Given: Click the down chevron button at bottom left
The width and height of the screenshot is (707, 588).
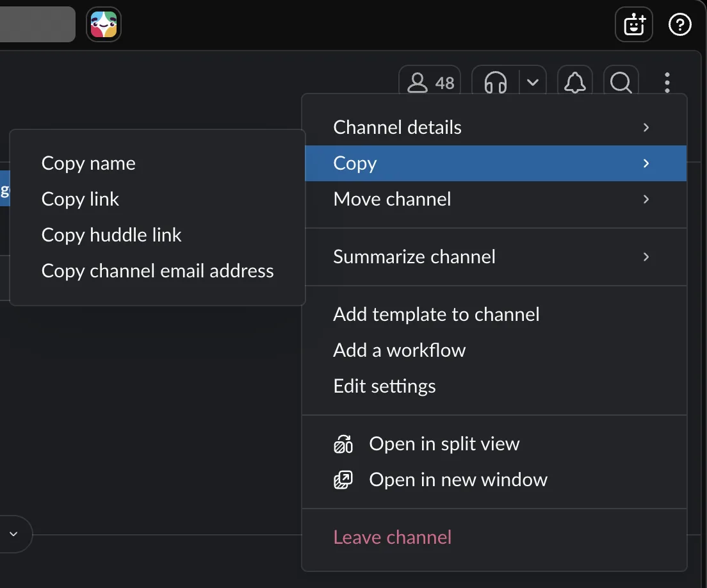Looking at the screenshot, I should 13,534.
